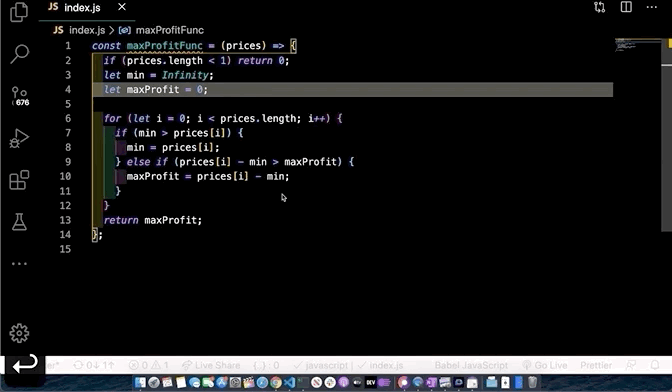Open editor More Actions ellipsis menu
Screen dimensions: 672x392
pos(651,7)
